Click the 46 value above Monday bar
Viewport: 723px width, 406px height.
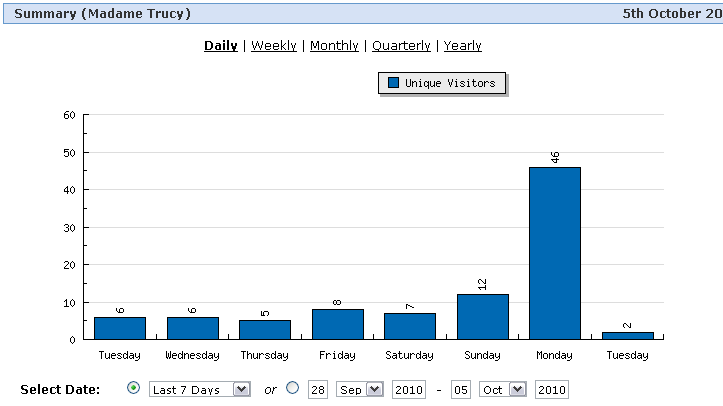(555, 157)
